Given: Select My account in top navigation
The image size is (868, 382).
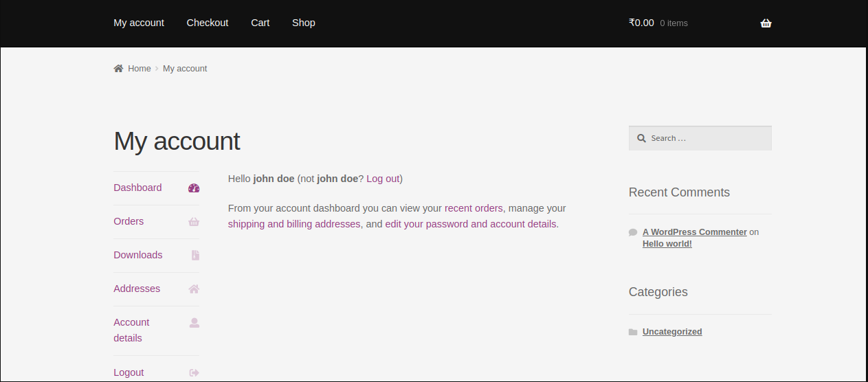Looking at the screenshot, I should coord(139,23).
